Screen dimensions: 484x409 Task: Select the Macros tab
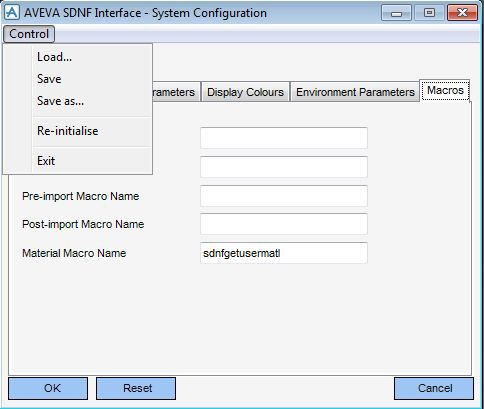[x=445, y=90]
